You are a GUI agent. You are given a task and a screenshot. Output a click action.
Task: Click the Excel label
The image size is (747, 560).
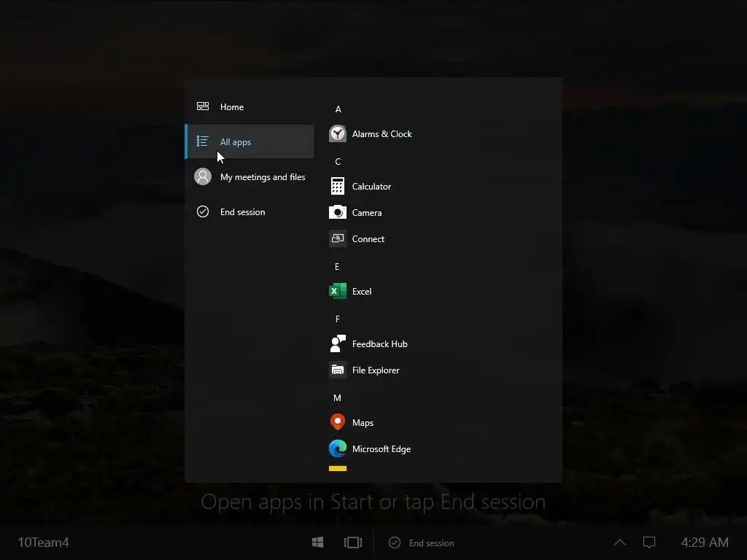coord(362,291)
